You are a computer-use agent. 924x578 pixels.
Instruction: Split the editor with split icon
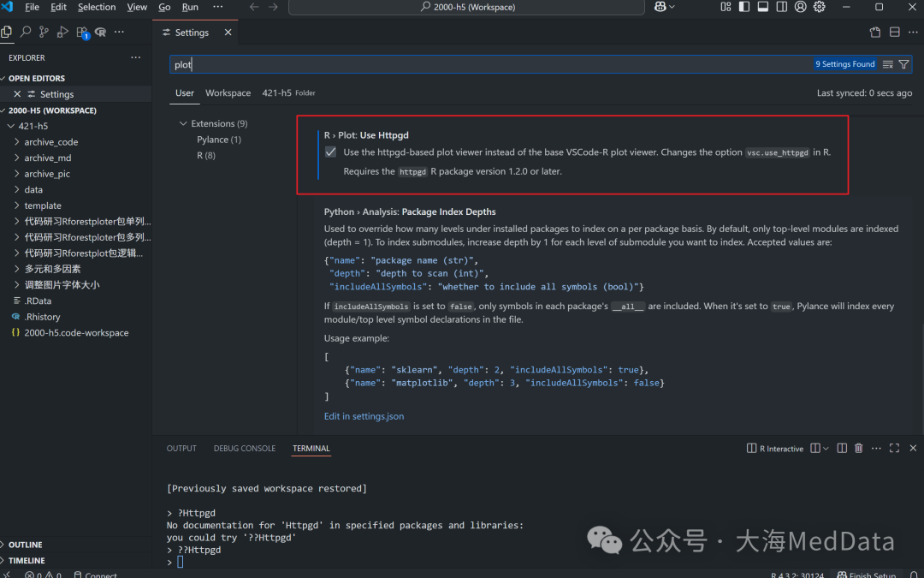click(895, 32)
